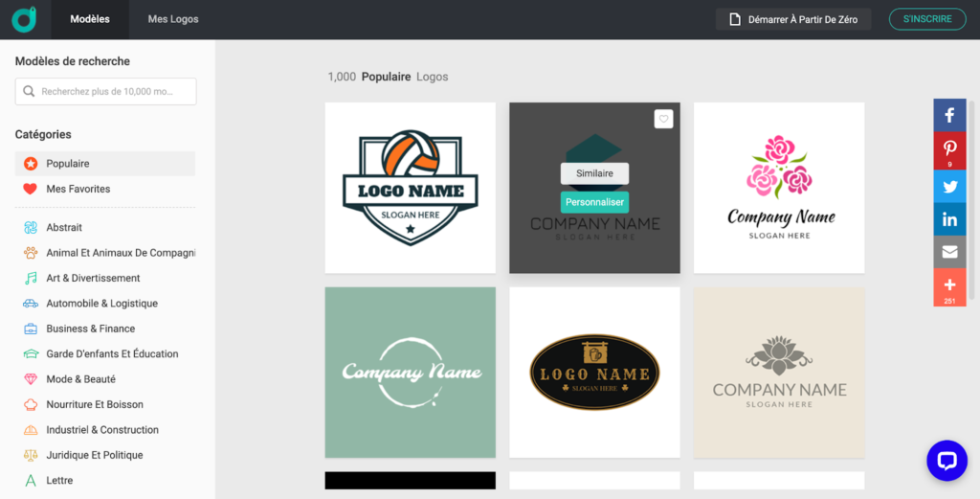Click the red heart Favorites icon

click(30, 189)
